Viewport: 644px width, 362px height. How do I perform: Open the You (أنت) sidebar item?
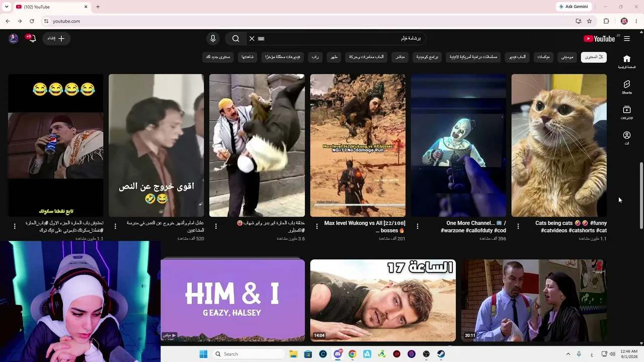pos(627,138)
